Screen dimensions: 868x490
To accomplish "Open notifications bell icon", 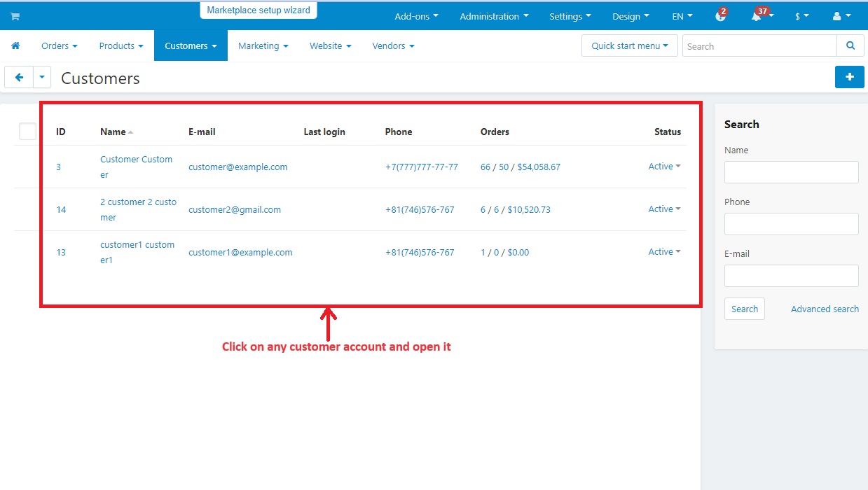I will 757,17.
